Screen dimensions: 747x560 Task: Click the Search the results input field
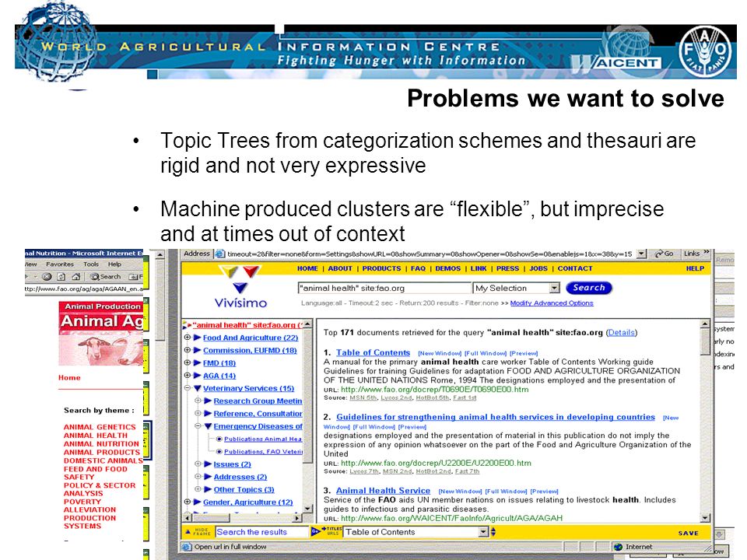pyautogui.click(x=261, y=532)
